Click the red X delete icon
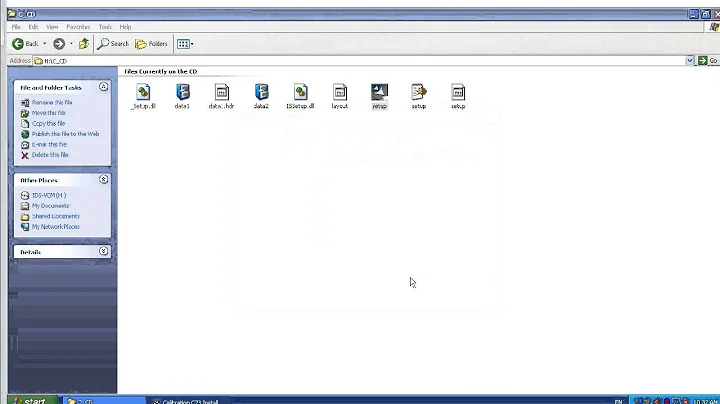Screen dimensions: 720x404 pyautogui.click(x=25, y=156)
